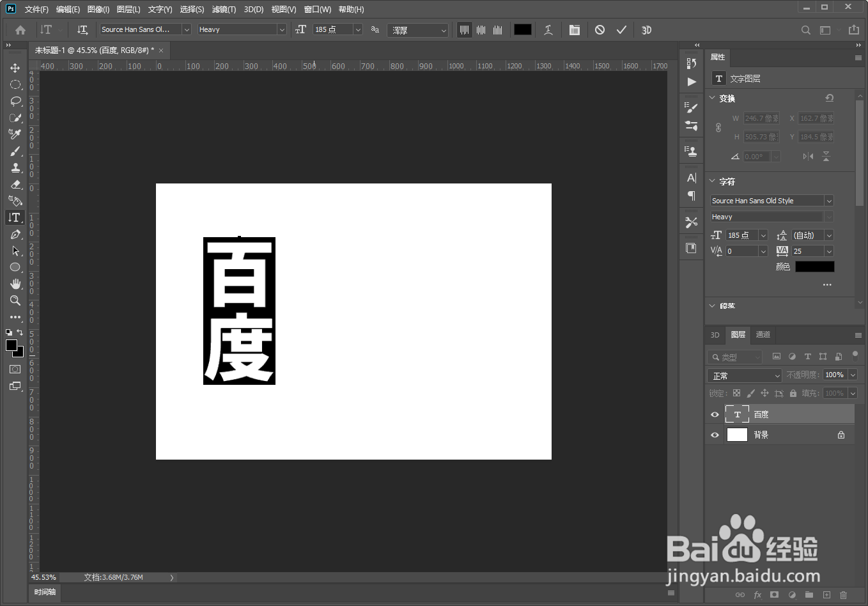Click the trash icon to delete layer
868x606 pixels.
(x=843, y=594)
